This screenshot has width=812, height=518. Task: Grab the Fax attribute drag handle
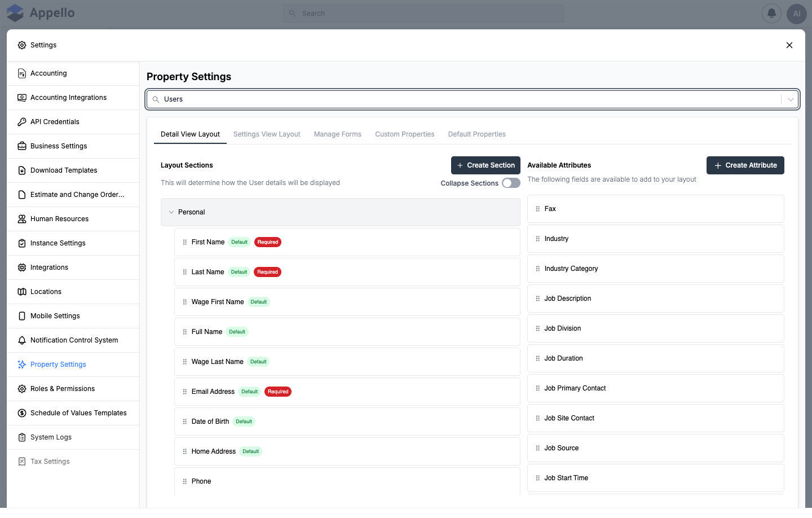coord(537,209)
